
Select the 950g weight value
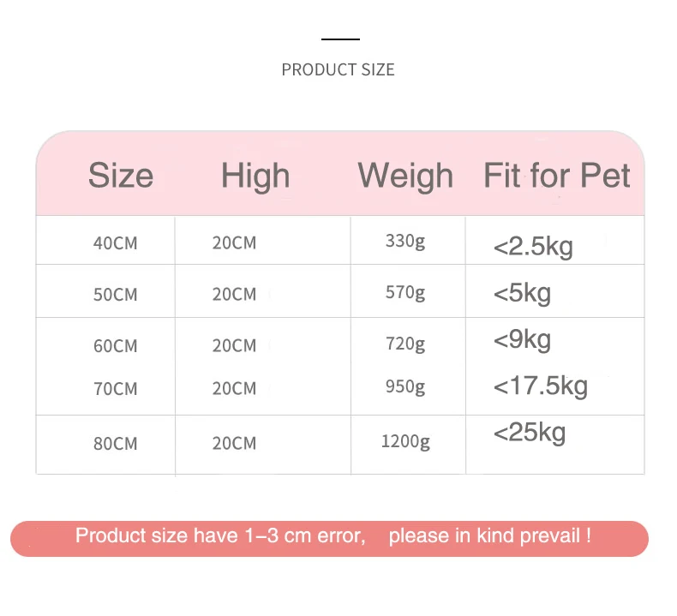point(405,387)
